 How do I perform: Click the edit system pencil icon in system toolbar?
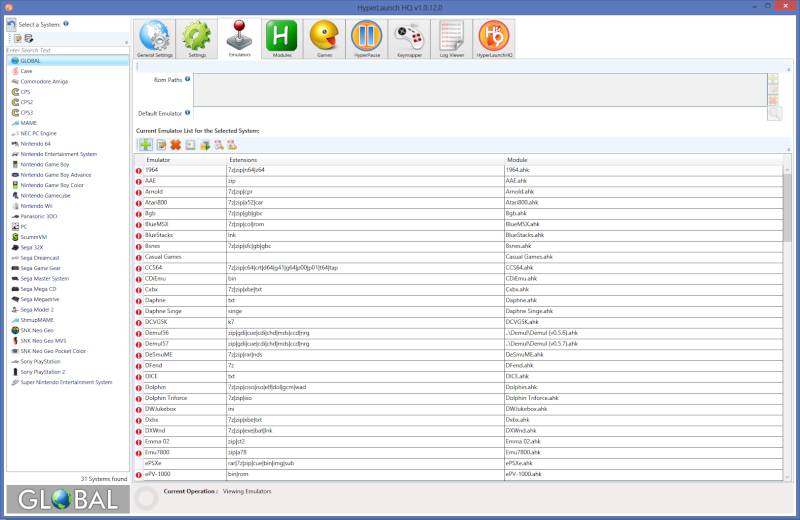[18, 38]
